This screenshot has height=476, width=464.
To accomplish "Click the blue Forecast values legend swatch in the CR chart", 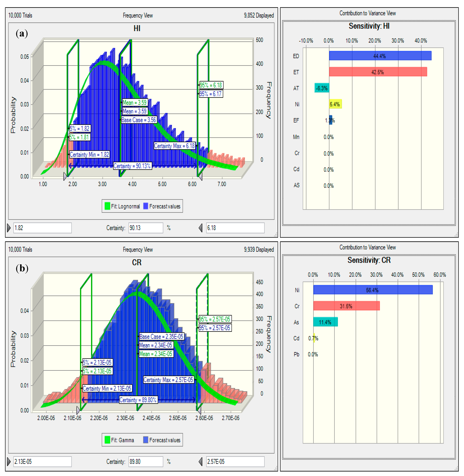I will pos(146,440).
